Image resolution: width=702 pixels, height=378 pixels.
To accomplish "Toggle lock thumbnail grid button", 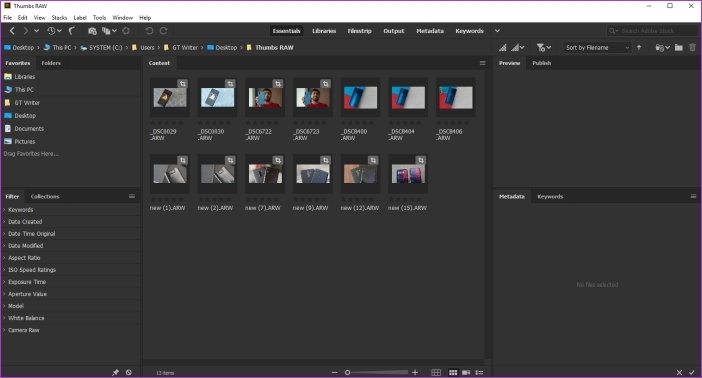I will [x=436, y=372].
